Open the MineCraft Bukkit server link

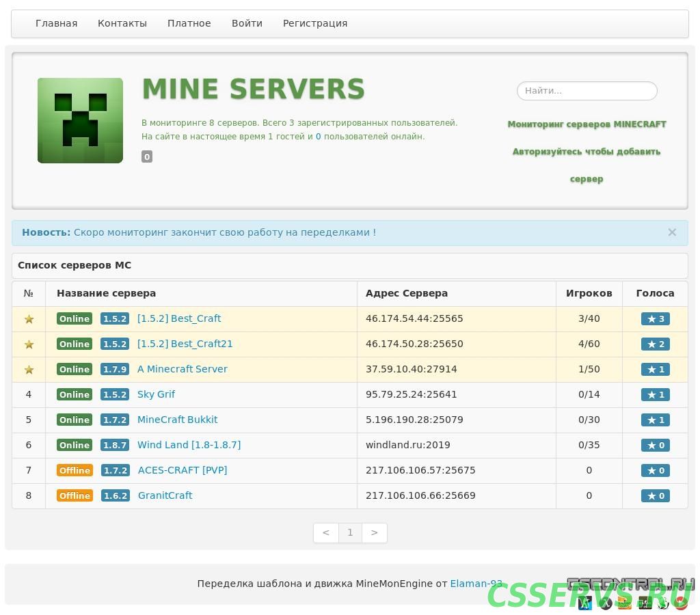pos(177,420)
